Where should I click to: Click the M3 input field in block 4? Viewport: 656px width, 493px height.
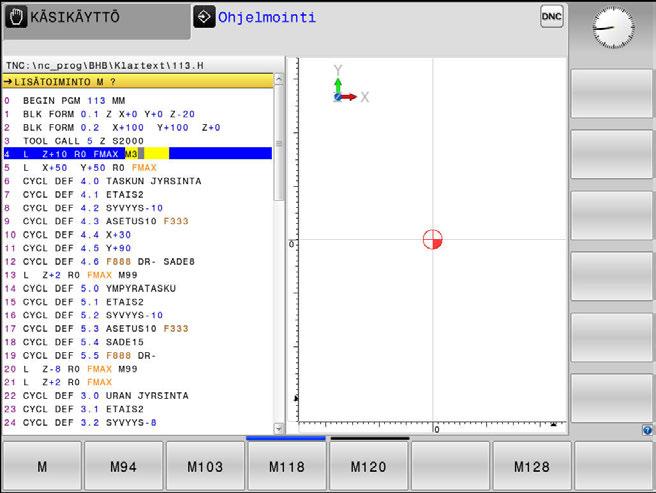147,154
